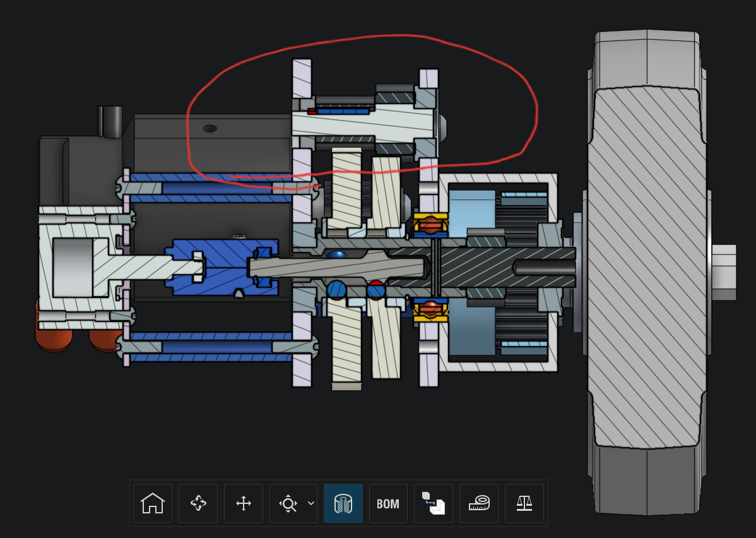Open mass properties scale icon
Screen dimensions: 756x538
[524, 503]
